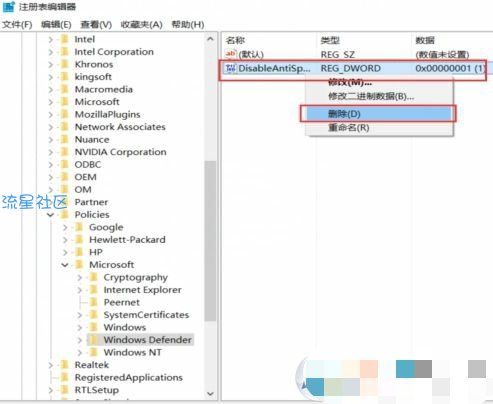Open the 编辑(E) menu

[x=56, y=24]
